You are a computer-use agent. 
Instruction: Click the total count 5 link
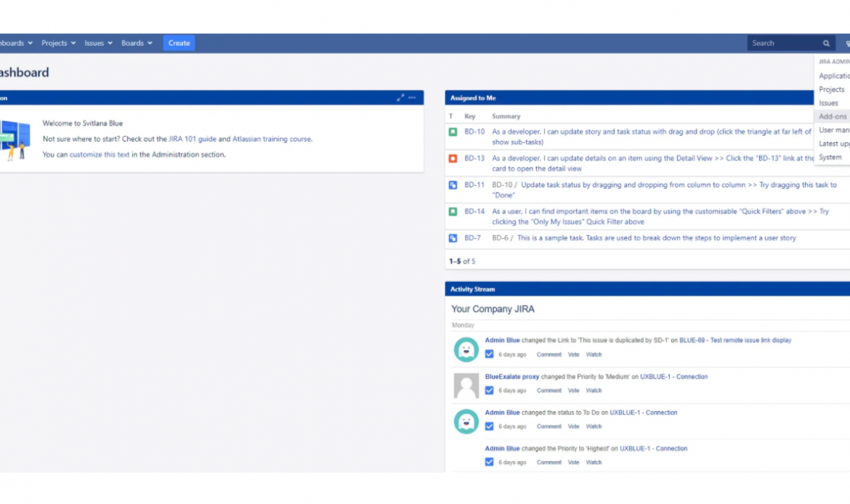(473, 261)
